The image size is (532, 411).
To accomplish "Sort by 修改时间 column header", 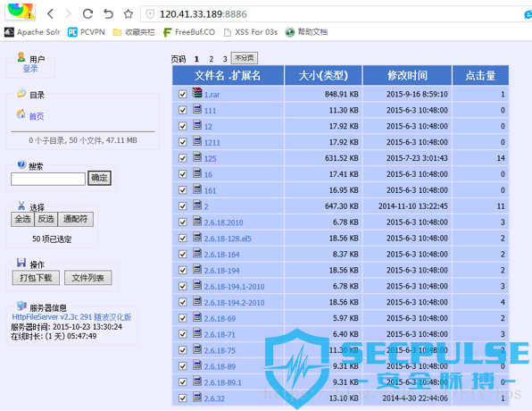I will (x=408, y=75).
